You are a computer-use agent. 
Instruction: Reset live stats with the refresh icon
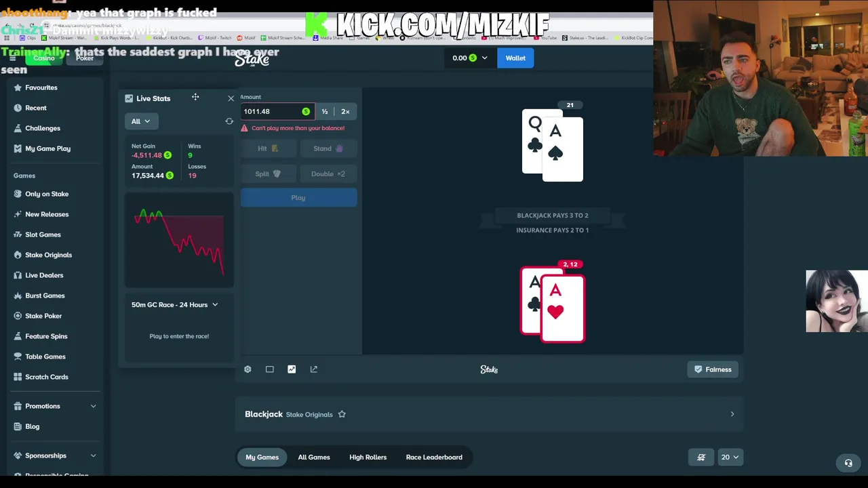(229, 121)
